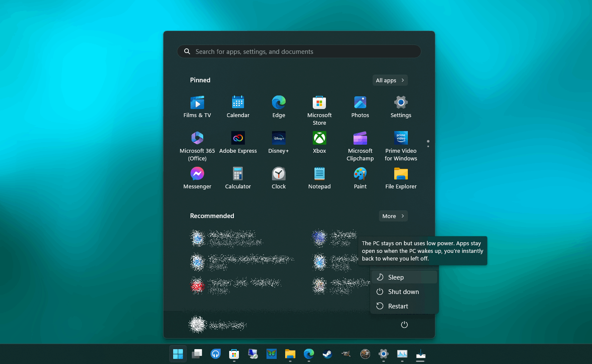This screenshot has height=364, width=592.
Task: Open Settings gear on the taskbar
Action: coord(384,353)
